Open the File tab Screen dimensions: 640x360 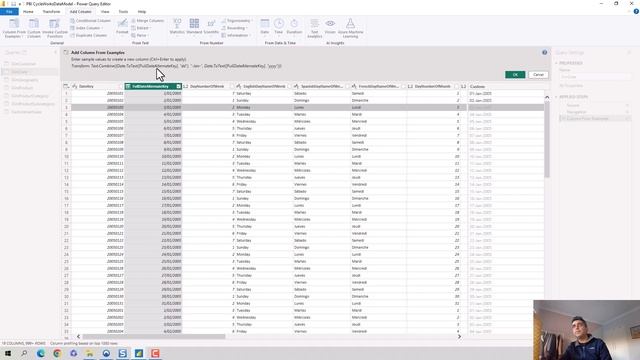coord(9,11)
